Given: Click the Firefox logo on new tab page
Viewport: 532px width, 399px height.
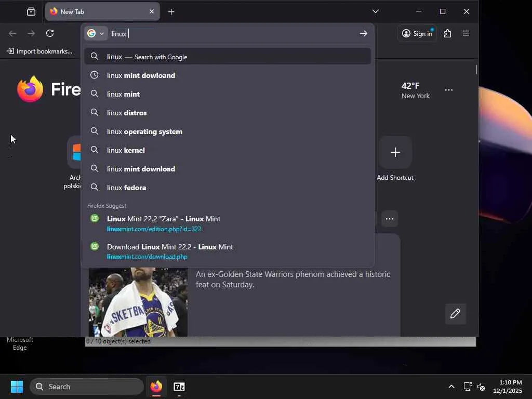Looking at the screenshot, I should [x=30, y=89].
